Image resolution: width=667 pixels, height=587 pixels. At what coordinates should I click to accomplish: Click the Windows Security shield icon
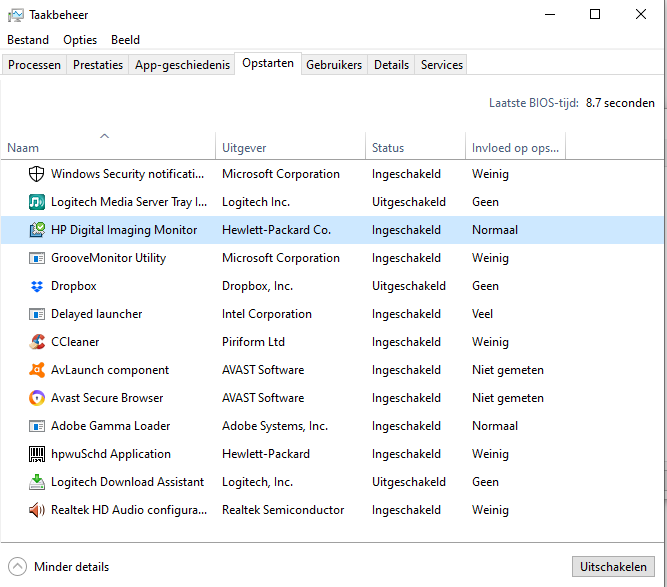coord(36,174)
